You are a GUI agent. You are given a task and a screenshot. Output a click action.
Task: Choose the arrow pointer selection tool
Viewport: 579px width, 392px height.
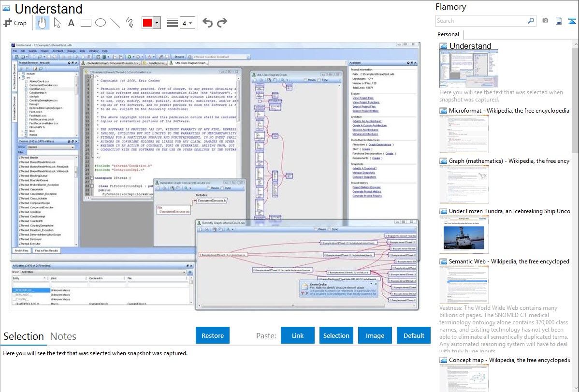coord(57,23)
